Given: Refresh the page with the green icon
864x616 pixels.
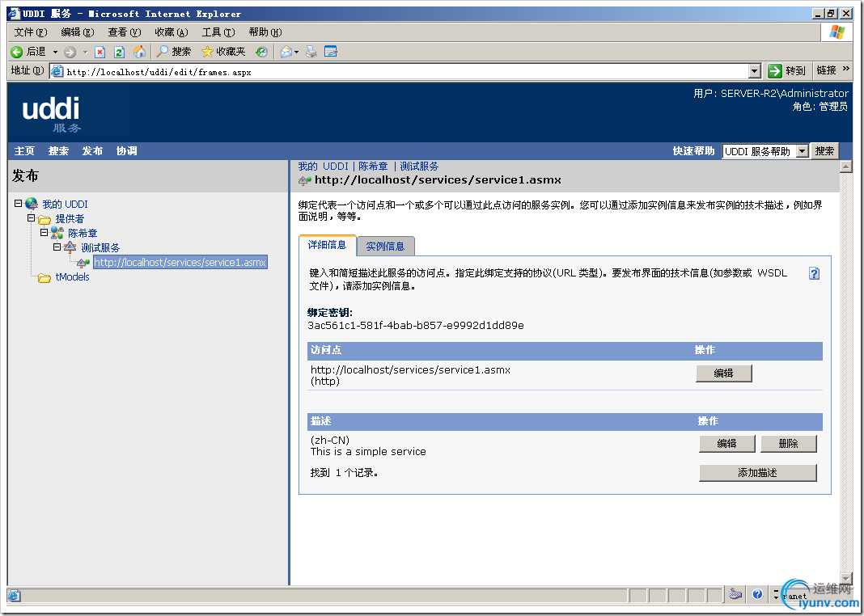Looking at the screenshot, I should [x=119, y=53].
